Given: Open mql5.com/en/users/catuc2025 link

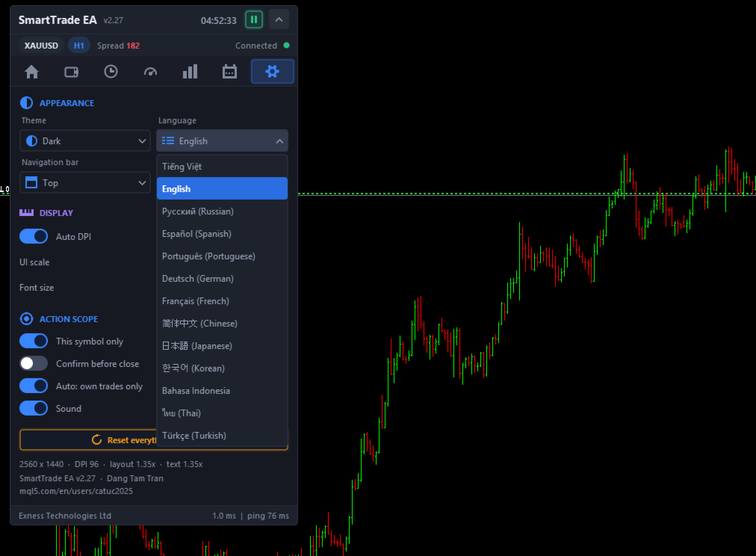Looking at the screenshot, I should coord(76,491).
